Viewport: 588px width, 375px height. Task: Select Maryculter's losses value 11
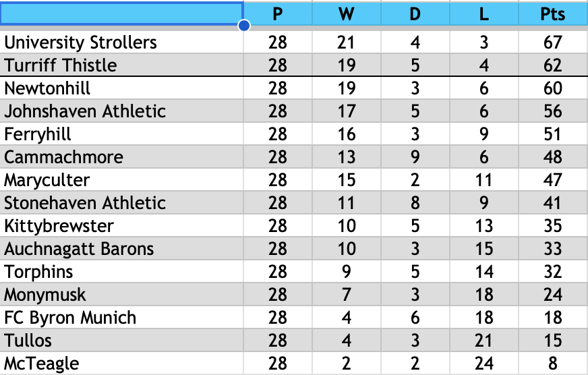click(483, 179)
